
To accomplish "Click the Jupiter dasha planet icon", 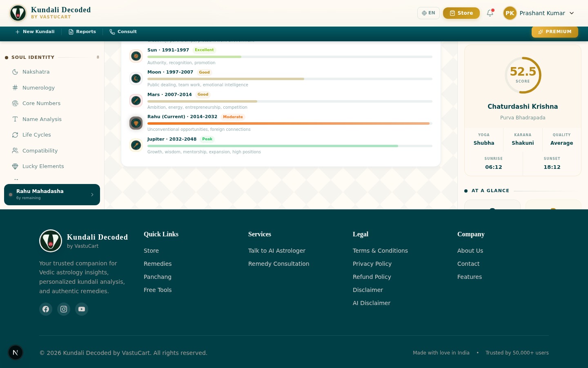I will [136, 145].
